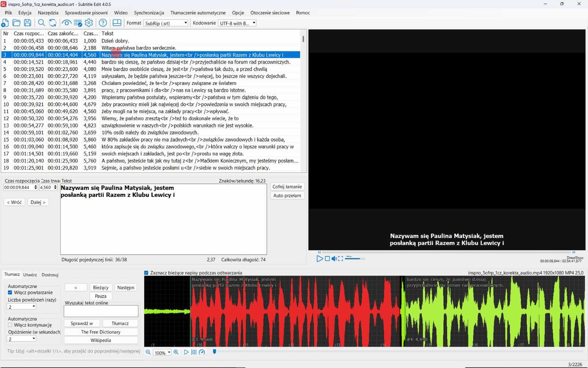Play selection with waveform play icon

point(186,352)
